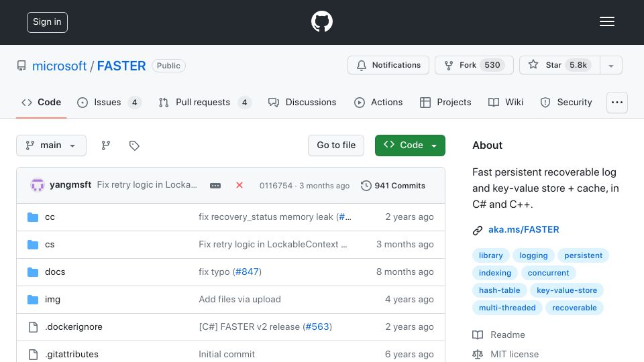Switch to the Issues tab
Viewport: 644px width, 362px height.
[x=109, y=102]
